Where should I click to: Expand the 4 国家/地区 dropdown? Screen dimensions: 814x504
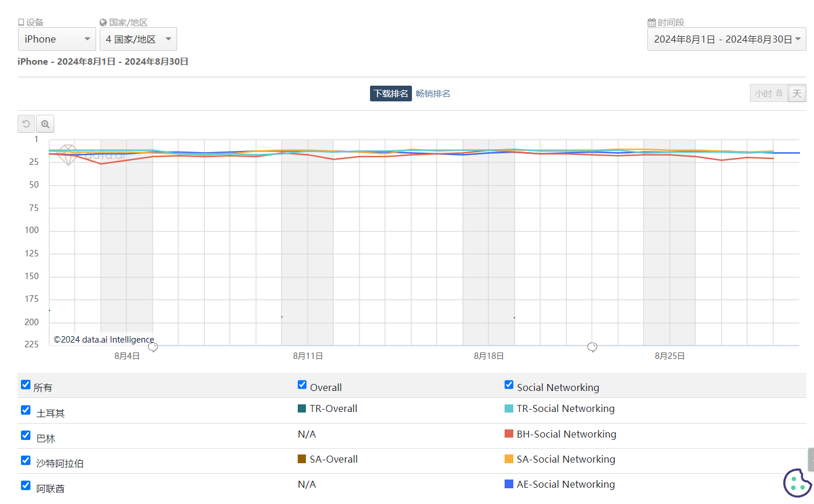138,39
